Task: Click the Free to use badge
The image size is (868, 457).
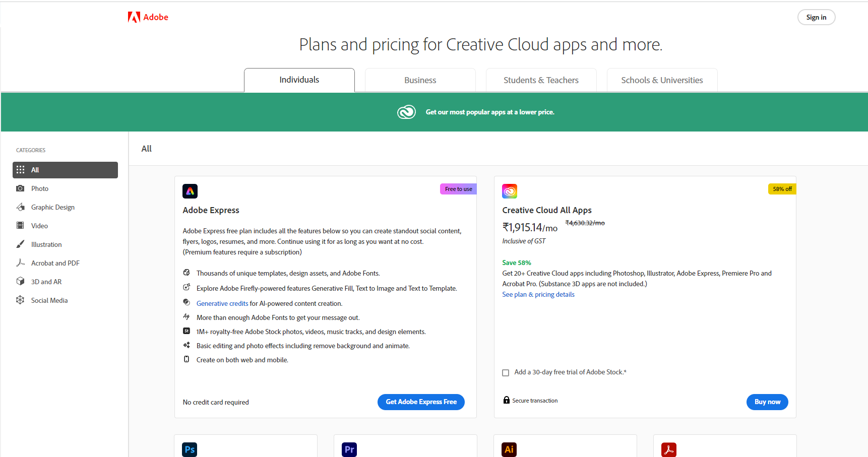Action: coord(458,189)
